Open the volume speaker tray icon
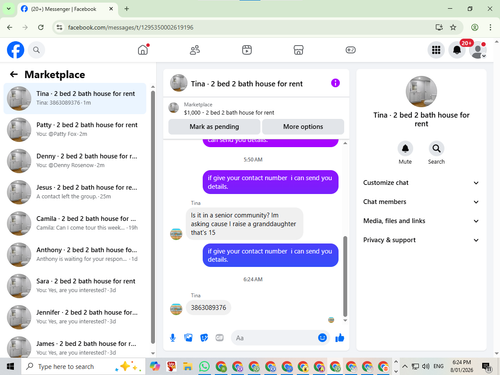Viewport: 500px width, 375px height. tap(426, 367)
